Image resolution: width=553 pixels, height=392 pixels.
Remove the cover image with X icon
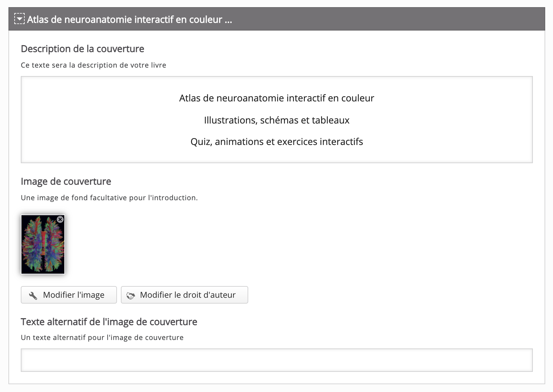point(60,219)
